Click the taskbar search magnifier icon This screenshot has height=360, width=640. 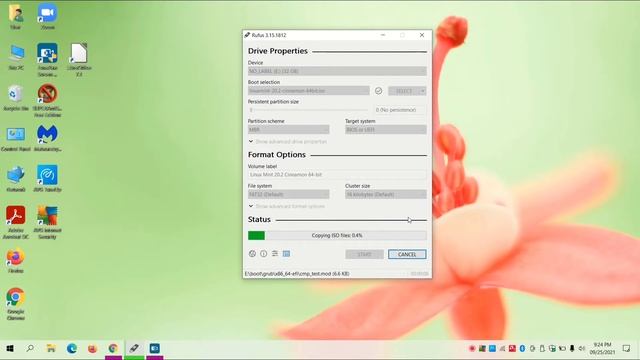(x=30, y=349)
